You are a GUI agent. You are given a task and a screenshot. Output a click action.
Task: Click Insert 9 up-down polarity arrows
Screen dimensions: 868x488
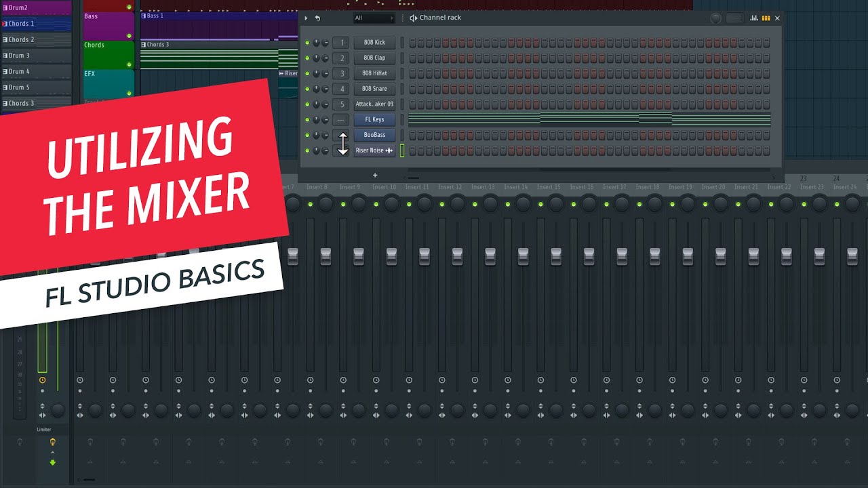pos(343,406)
